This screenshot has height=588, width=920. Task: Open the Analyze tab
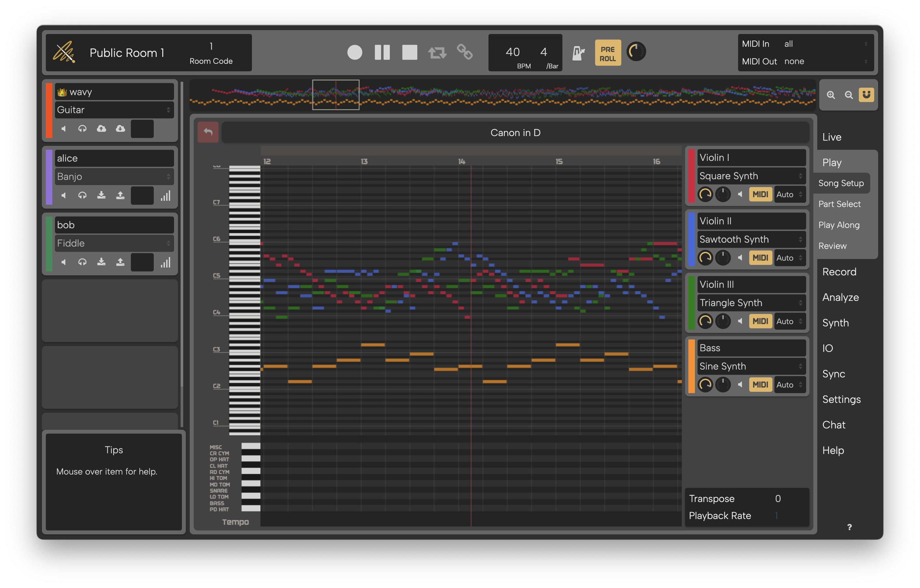click(840, 298)
